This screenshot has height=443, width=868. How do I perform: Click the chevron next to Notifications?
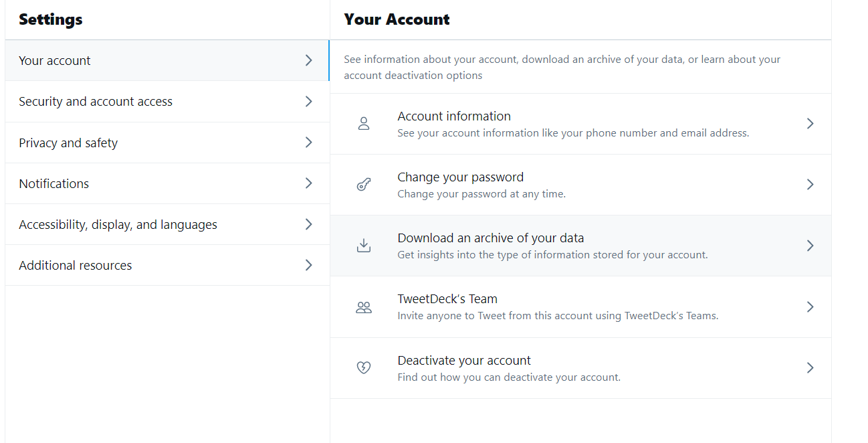(308, 183)
